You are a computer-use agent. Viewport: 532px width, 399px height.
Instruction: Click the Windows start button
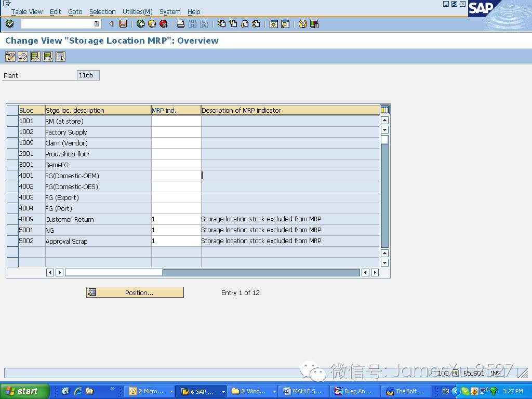point(24,391)
